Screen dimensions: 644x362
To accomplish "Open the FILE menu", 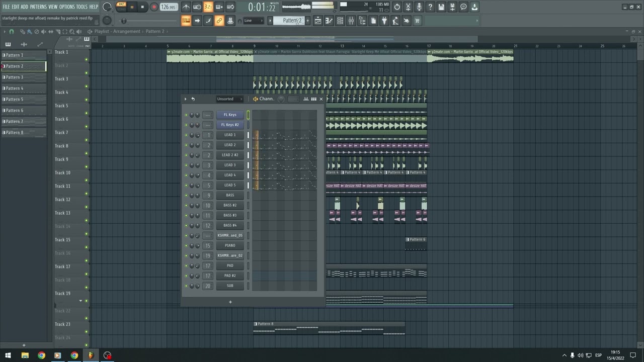I will tap(6, 7).
